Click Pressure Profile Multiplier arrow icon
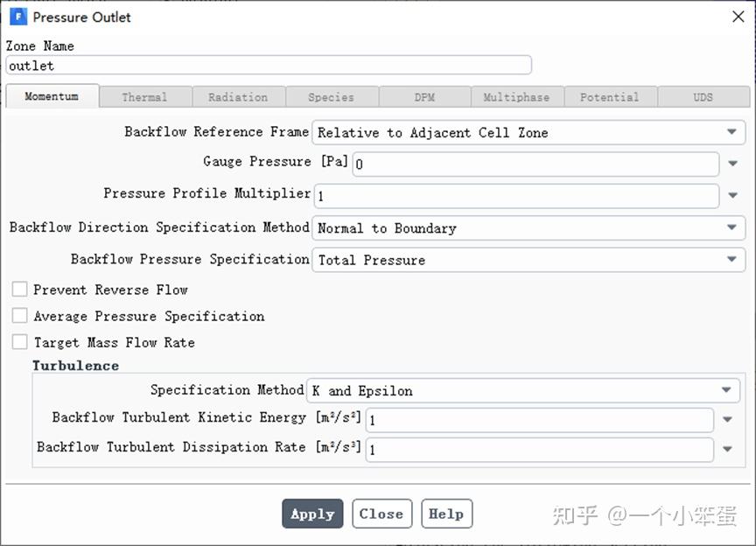 (732, 195)
